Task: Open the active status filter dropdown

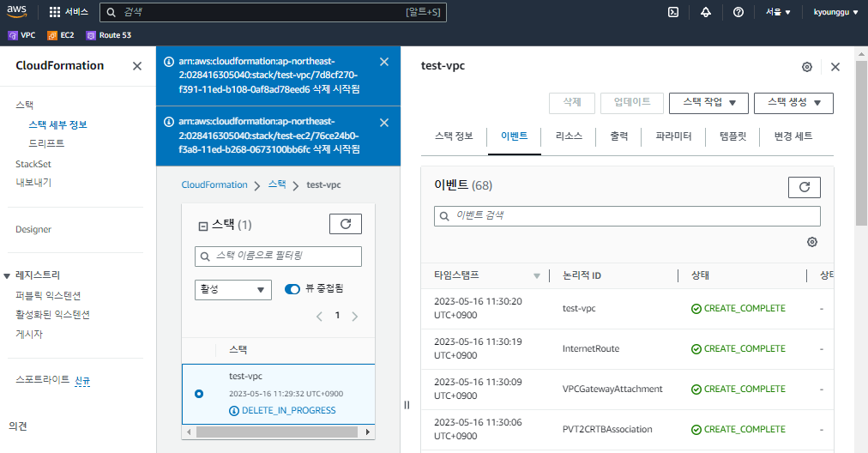Action: coord(233,290)
